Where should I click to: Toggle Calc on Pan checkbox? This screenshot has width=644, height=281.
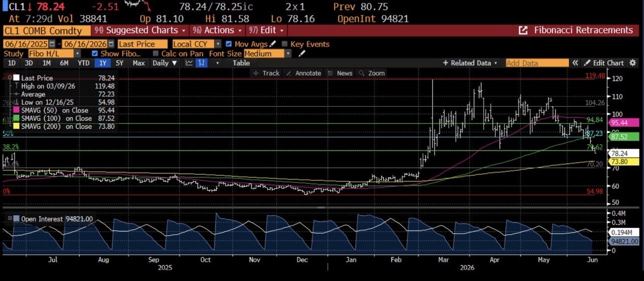point(156,54)
